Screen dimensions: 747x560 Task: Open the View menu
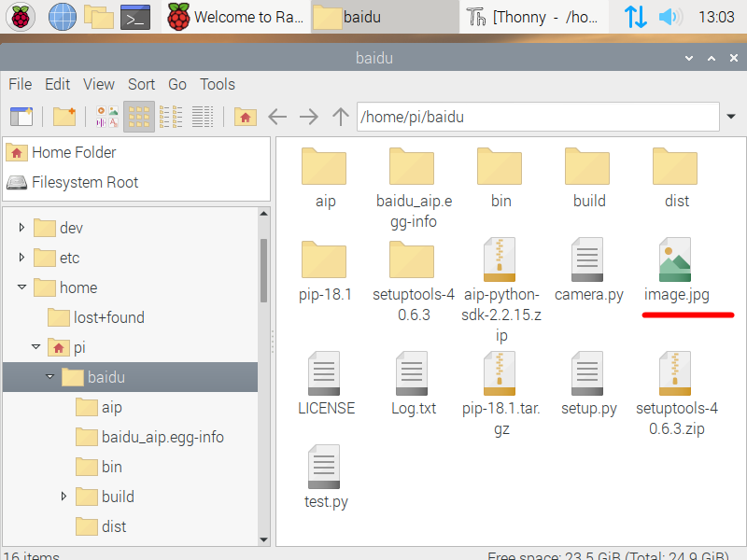pos(99,84)
